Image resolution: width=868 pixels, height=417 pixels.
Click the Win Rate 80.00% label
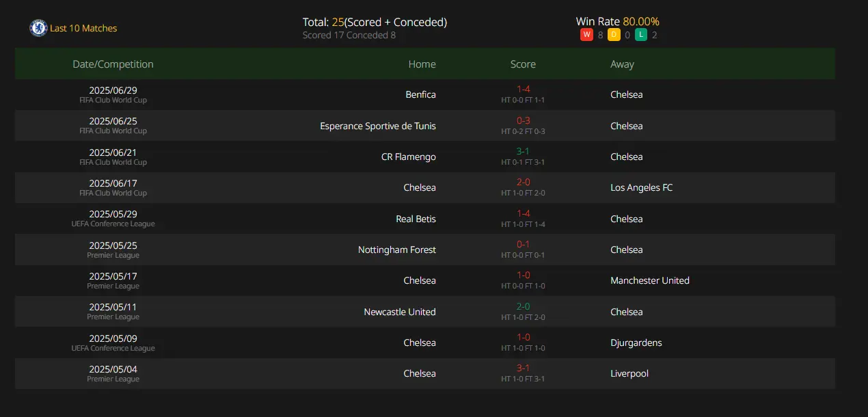[618, 21]
